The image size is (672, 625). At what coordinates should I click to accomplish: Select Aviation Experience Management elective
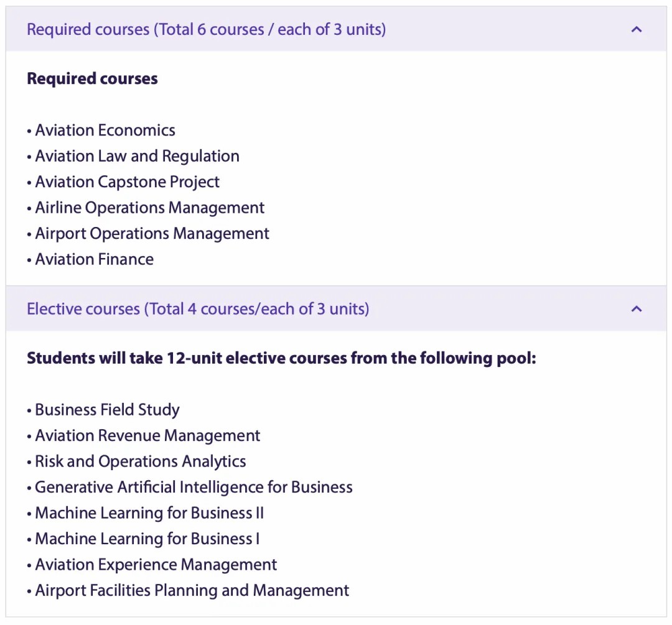point(156,565)
